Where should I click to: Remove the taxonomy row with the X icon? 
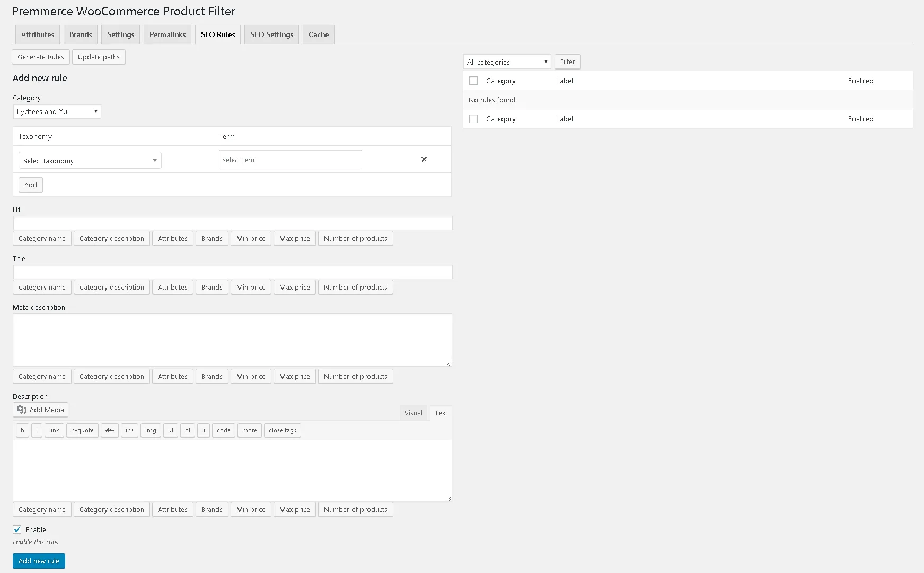424,159
